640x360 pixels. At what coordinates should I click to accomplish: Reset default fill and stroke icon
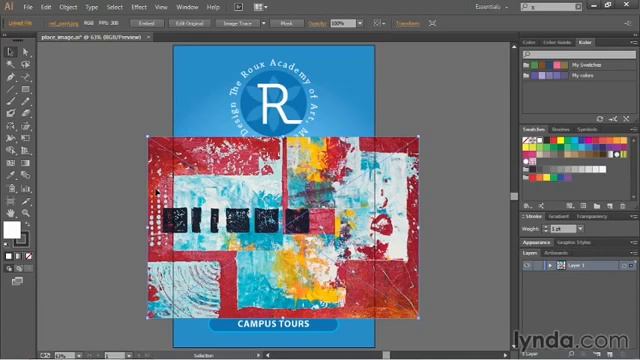(6, 244)
